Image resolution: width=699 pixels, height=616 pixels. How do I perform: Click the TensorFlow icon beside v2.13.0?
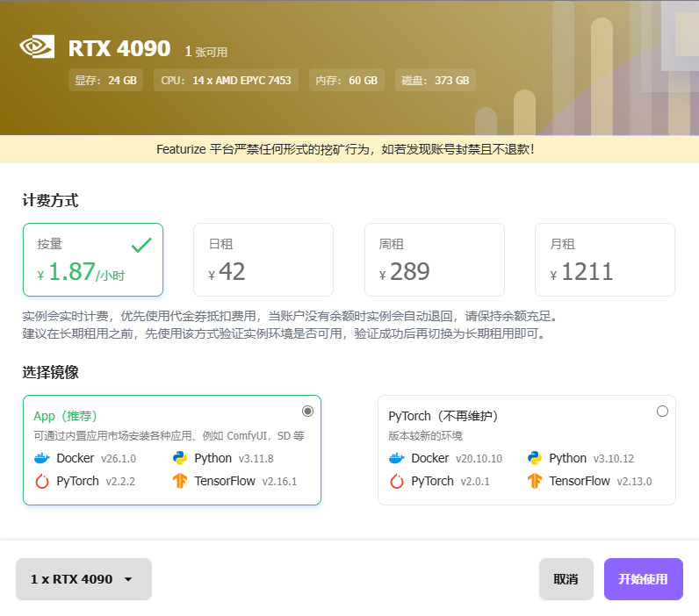click(535, 481)
